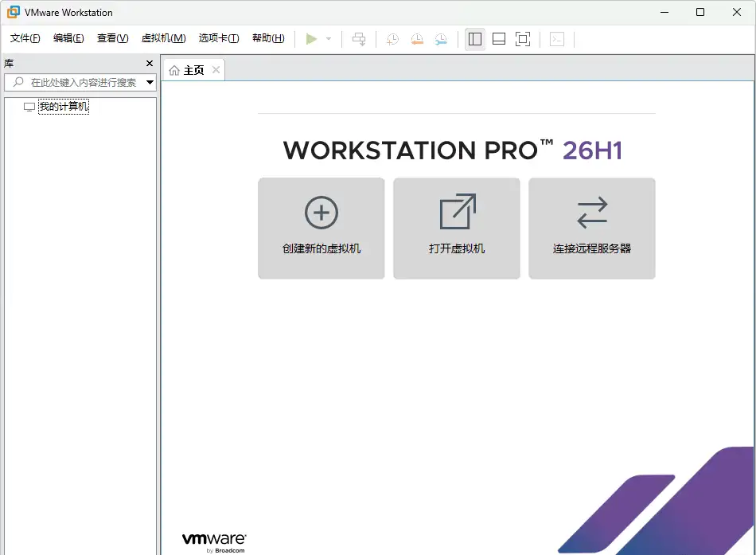
Task: Click the search magnifier icon in library
Action: [18, 82]
